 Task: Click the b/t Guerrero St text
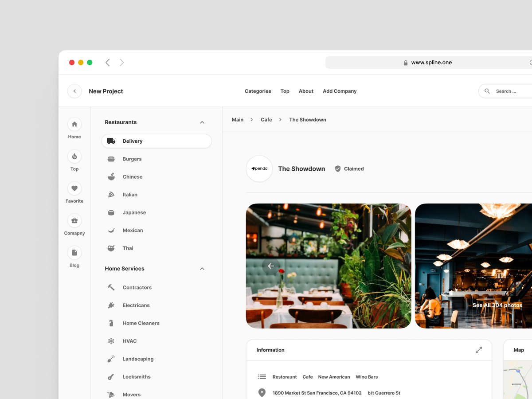click(x=384, y=393)
